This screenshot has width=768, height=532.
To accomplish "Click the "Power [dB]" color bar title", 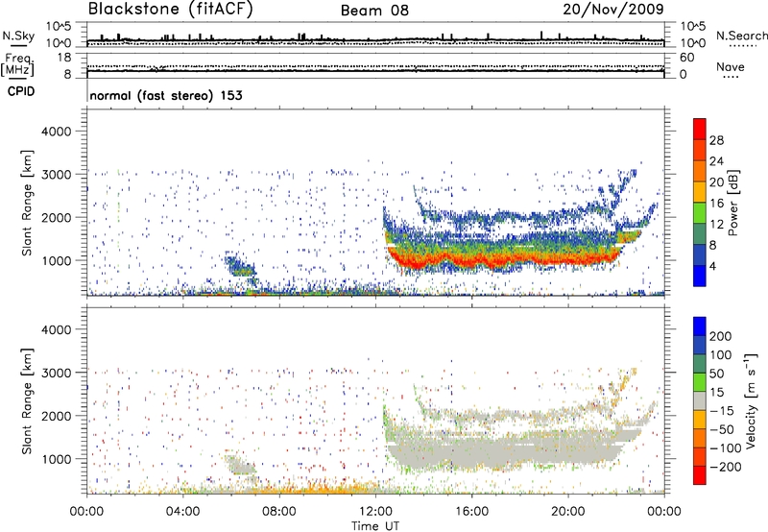I will [x=733, y=203].
